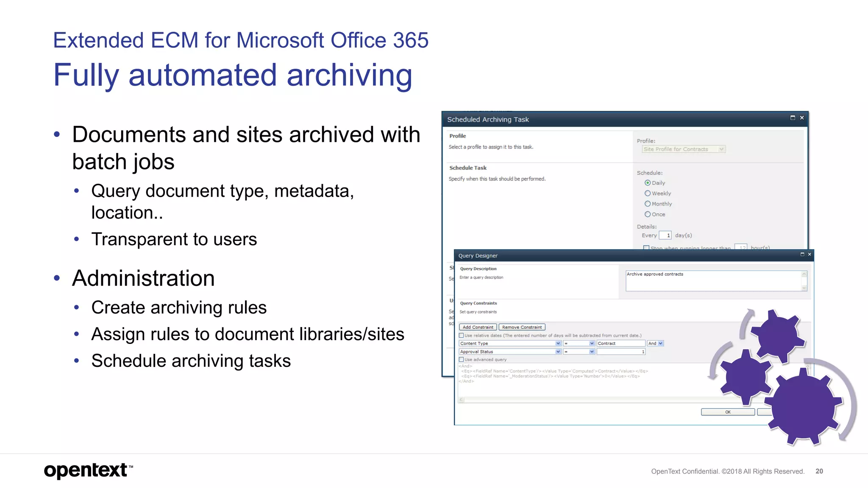868x488 pixels.
Task: Click the Schedule Task section heading
Action: click(x=468, y=168)
